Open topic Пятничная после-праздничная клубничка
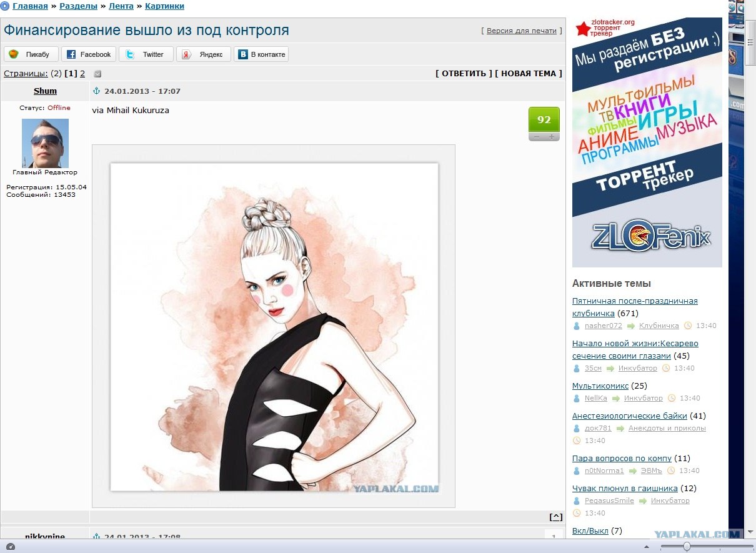This screenshot has height=553, width=756. click(635, 307)
